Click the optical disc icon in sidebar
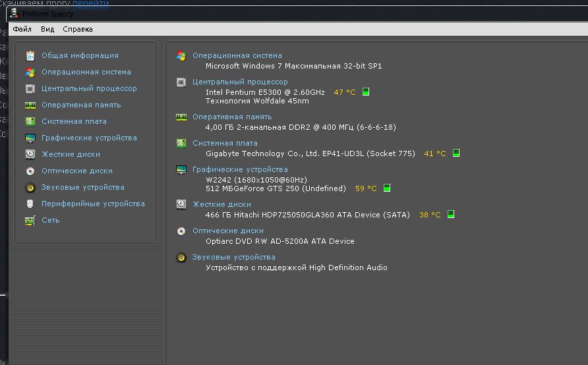 click(30, 171)
